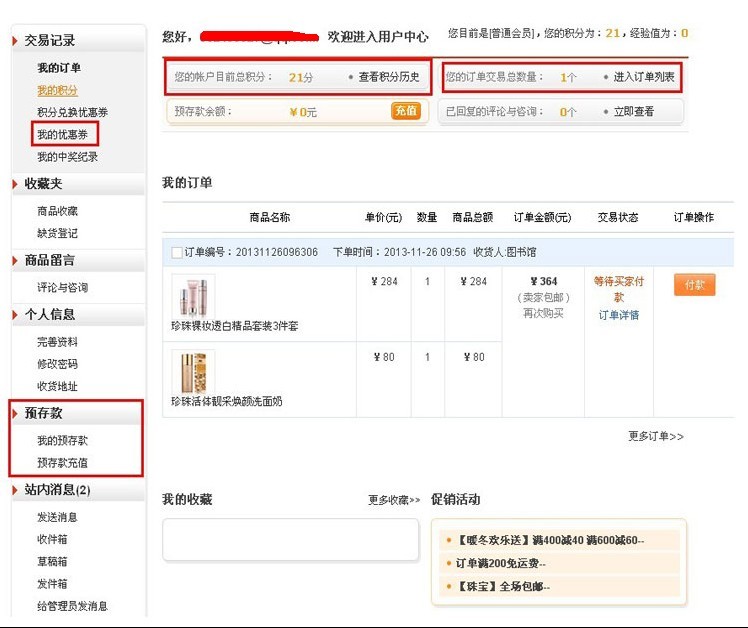
Task: Open 我的积分 in the sidebar menu
Action: 58,90
